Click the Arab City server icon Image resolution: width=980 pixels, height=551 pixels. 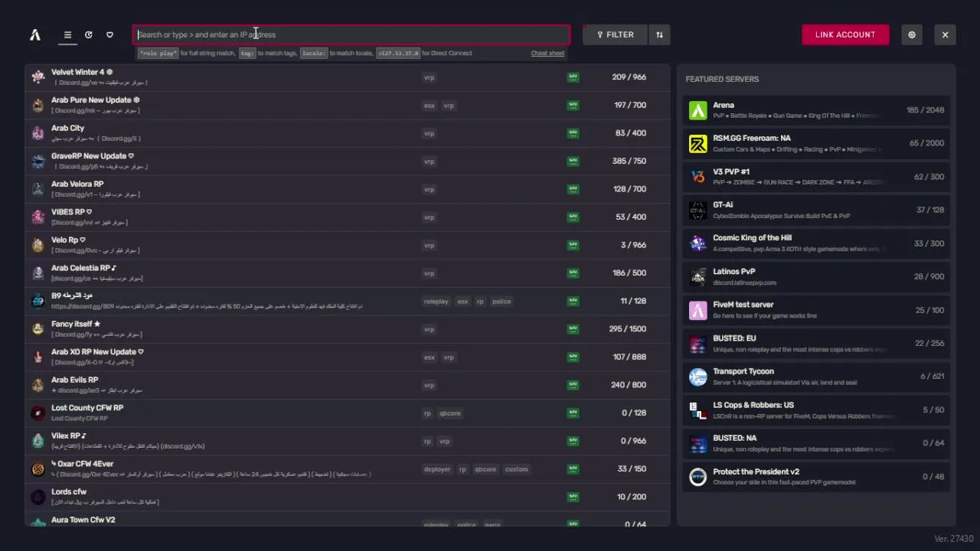click(x=38, y=133)
